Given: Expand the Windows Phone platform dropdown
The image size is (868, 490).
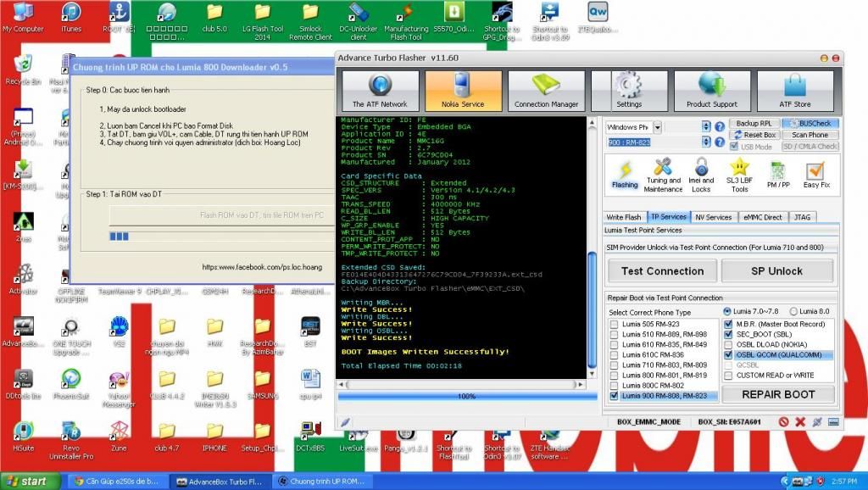Looking at the screenshot, I should (657, 127).
